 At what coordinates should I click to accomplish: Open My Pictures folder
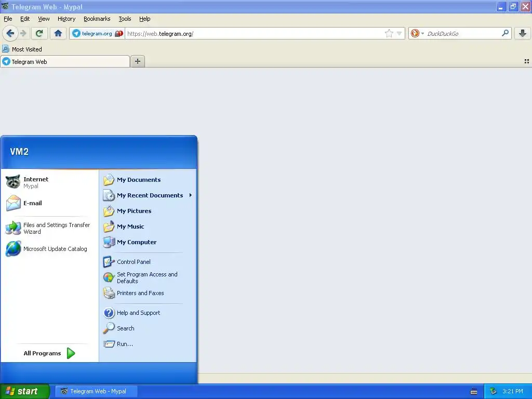pyautogui.click(x=148, y=211)
